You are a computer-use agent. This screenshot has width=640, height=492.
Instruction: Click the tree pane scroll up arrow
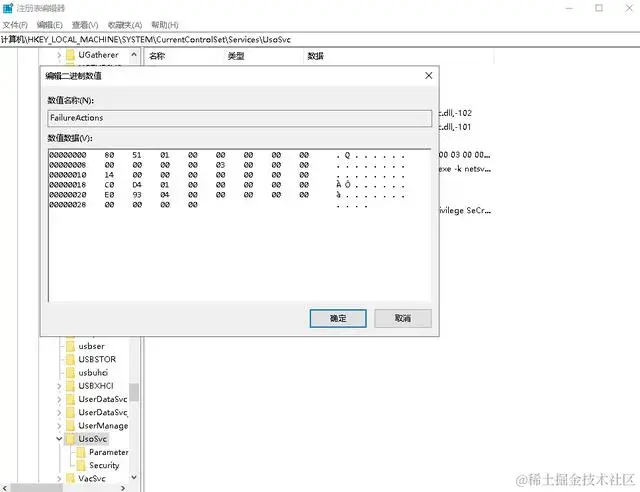pos(134,54)
